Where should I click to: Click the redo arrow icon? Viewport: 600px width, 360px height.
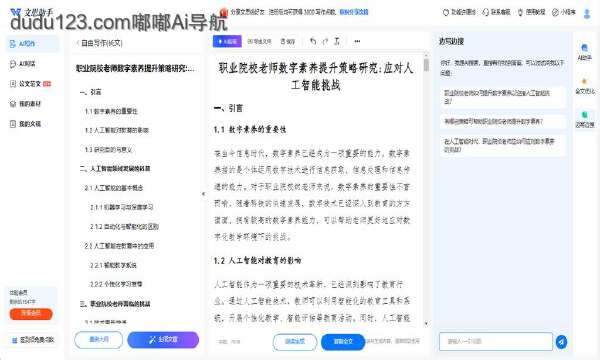(325, 41)
